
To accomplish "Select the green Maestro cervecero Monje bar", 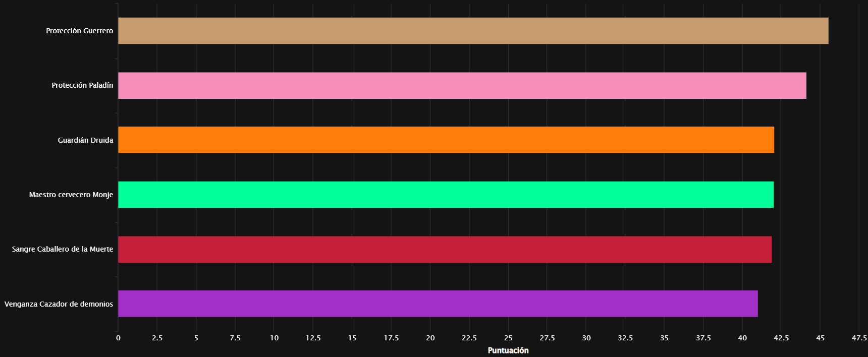I will [x=446, y=195].
